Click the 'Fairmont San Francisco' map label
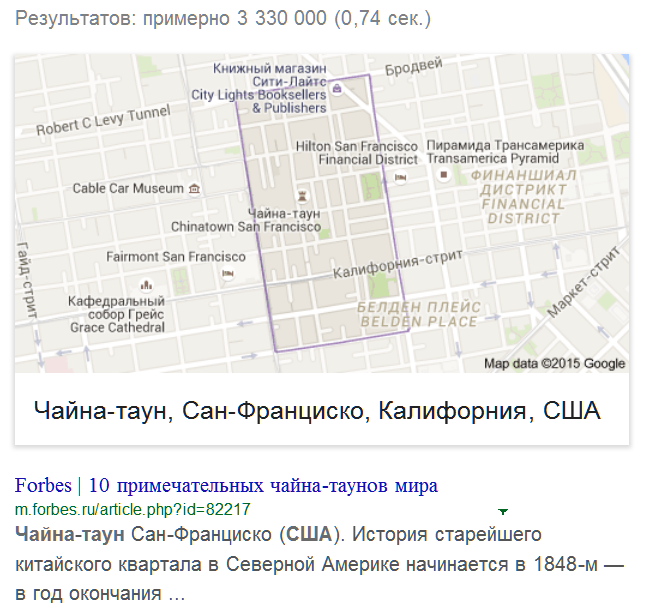Image resolution: width=665 pixels, height=612 pixels. [176, 257]
